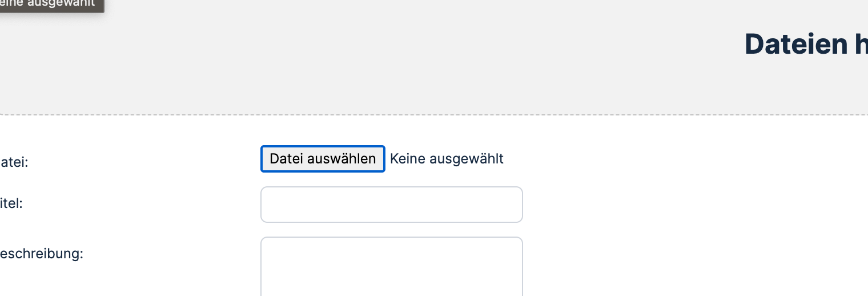
Task: Focus the Titel text input field
Action: coord(391,205)
